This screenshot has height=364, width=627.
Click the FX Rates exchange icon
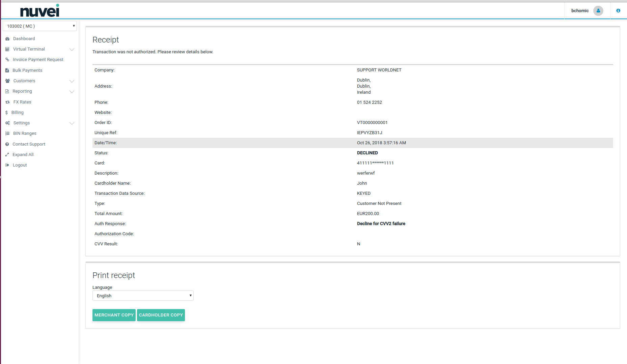pyautogui.click(x=7, y=102)
